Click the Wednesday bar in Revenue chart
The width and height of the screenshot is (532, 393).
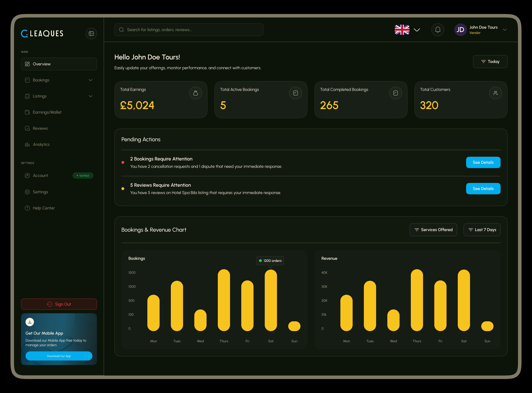point(393,320)
